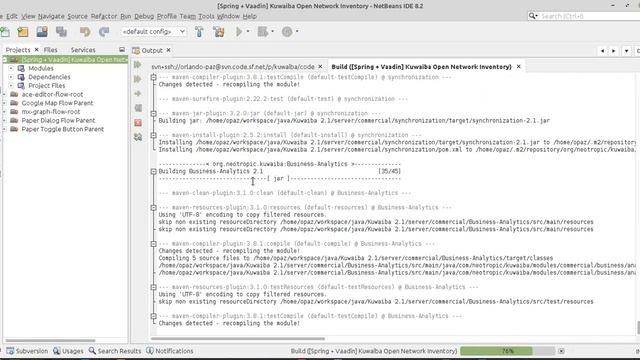Click the build settings icon below stop button
Image resolution: width=640 pixels, height=360 pixels.
click(138, 137)
